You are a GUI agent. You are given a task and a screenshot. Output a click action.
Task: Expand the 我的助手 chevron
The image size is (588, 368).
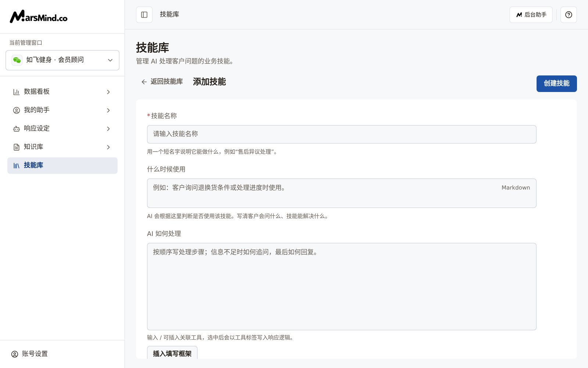108,110
